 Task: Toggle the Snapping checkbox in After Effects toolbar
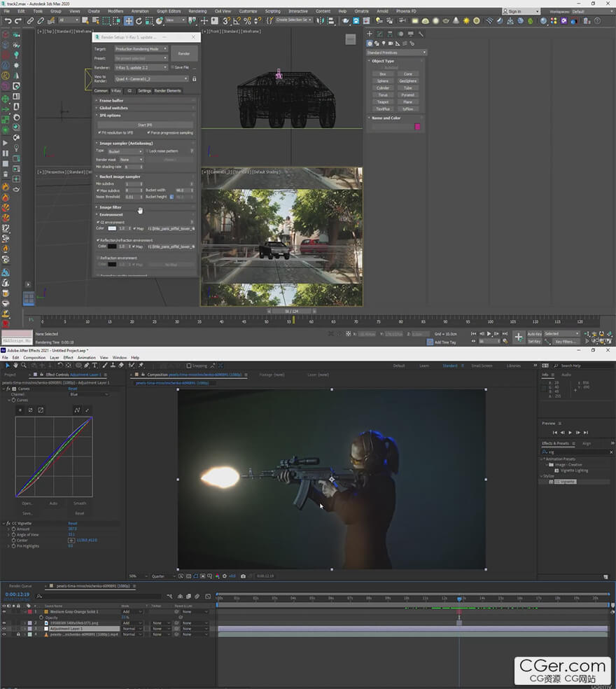pyautogui.click(x=189, y=366)
